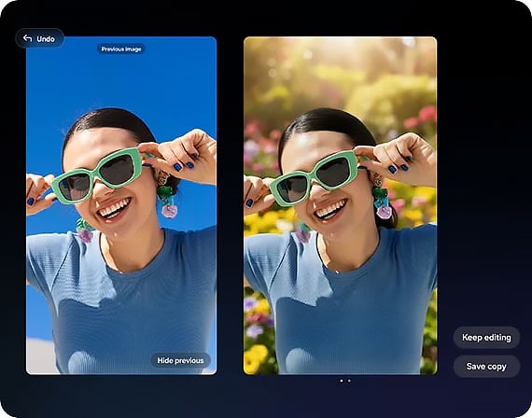The image size is (532, 418).
Task: Open the previous image with blue sky
Action: click(x=121, y=205)
